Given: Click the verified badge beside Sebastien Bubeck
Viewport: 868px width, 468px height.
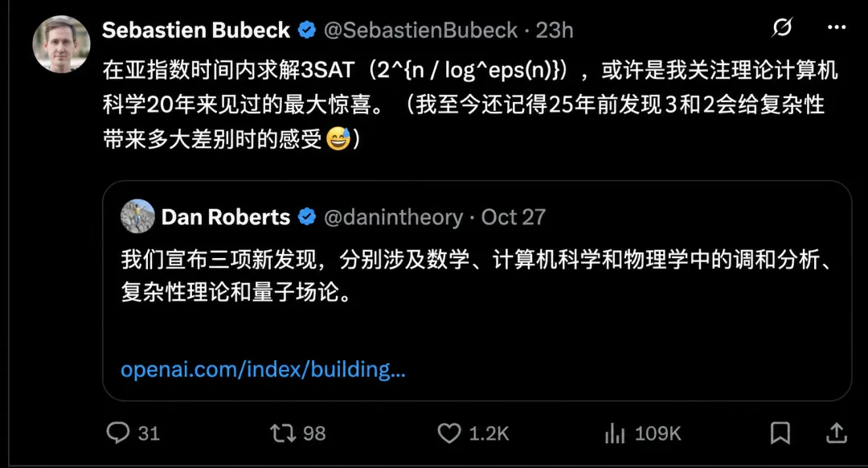Looking at the screenshot, I should coord(307,30).
